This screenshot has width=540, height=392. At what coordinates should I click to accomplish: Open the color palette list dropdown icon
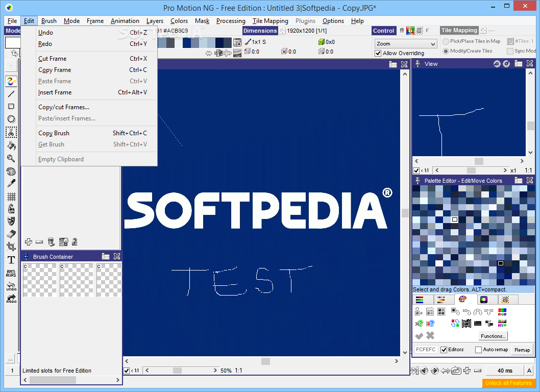click(x=237, y=42)
